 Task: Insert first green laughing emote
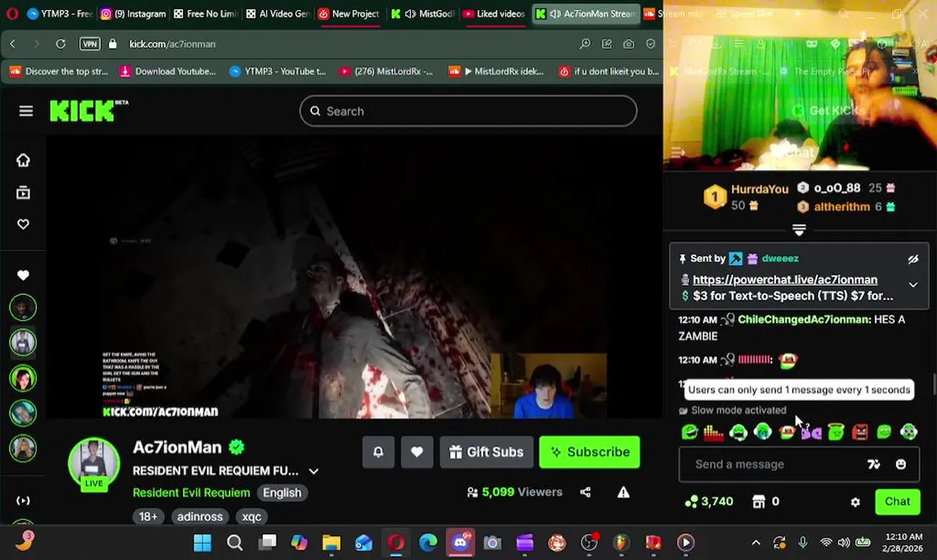tap(690, 432)
